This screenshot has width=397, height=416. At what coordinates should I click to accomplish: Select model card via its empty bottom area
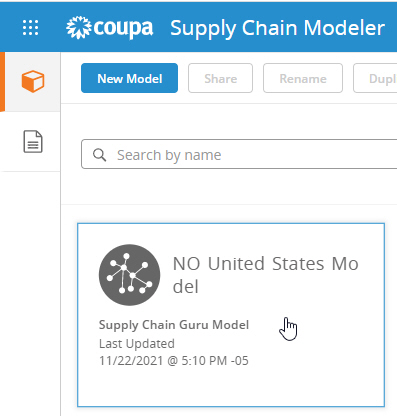point(231,388)
